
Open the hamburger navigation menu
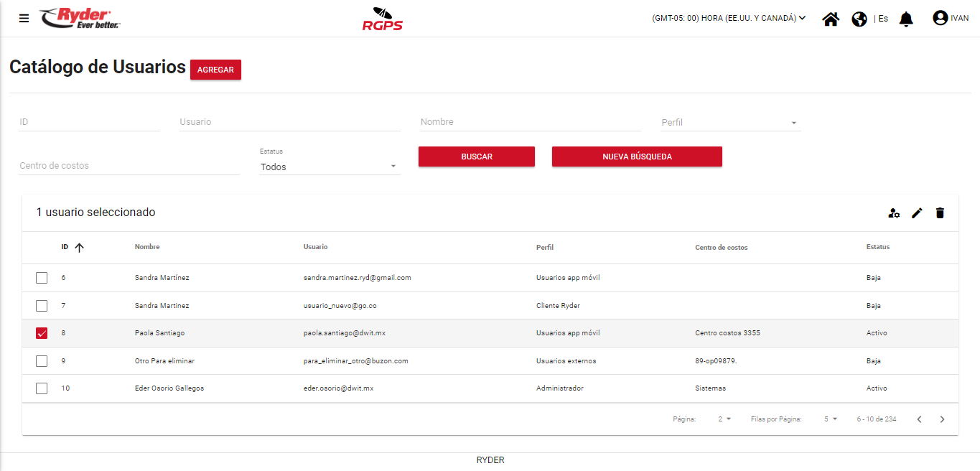pyautogui.click(x=24, y=19)
